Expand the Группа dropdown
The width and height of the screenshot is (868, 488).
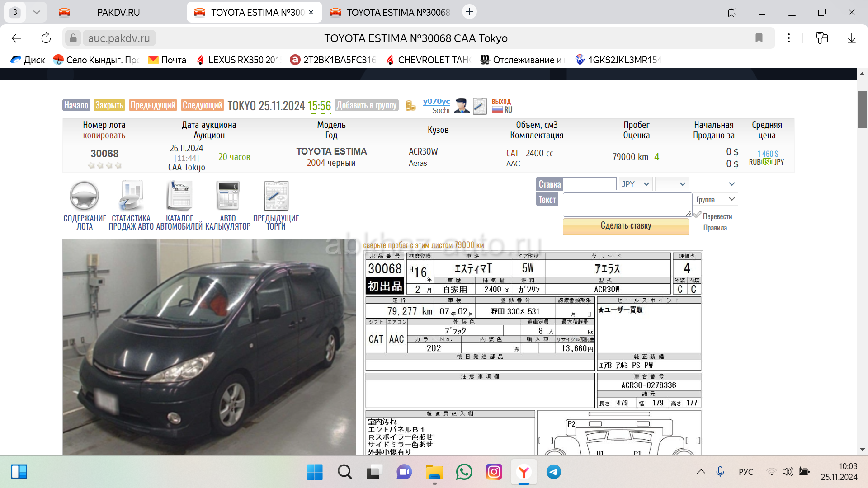coord(716,199)
